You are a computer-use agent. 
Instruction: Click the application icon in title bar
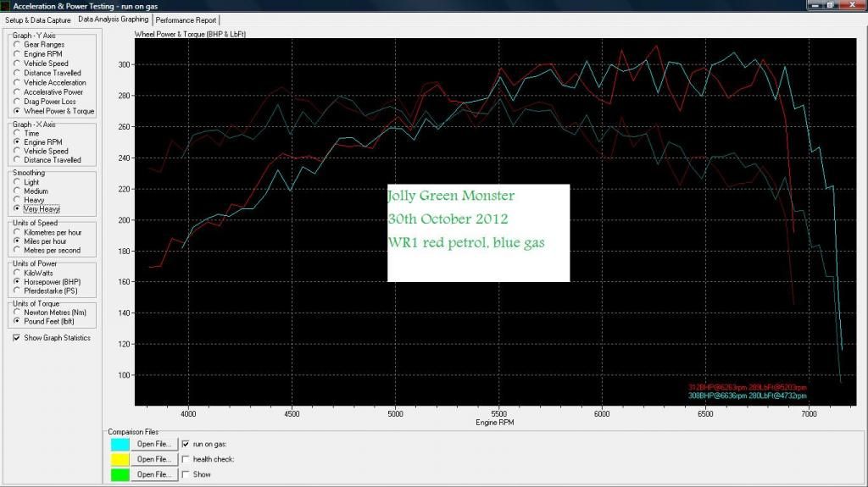point(7,6)
